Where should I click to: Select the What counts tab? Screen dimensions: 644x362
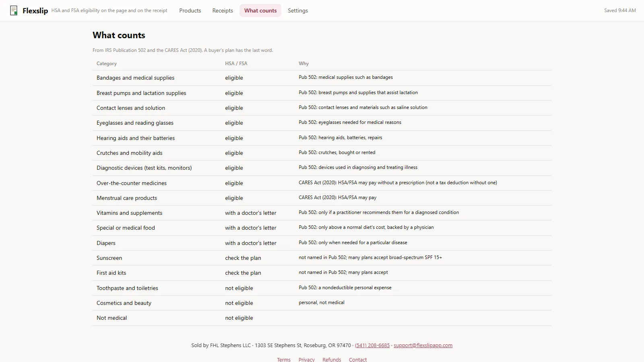pos(260,10)
